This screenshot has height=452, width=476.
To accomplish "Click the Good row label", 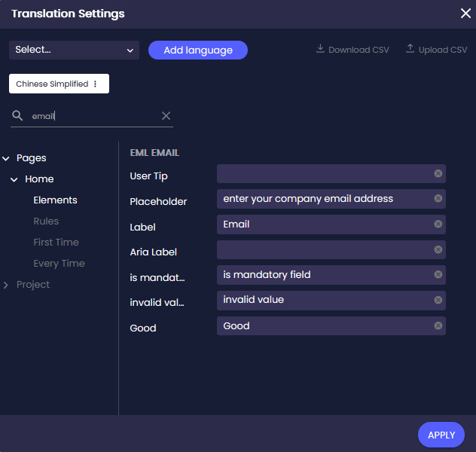I will pos(143,328).
